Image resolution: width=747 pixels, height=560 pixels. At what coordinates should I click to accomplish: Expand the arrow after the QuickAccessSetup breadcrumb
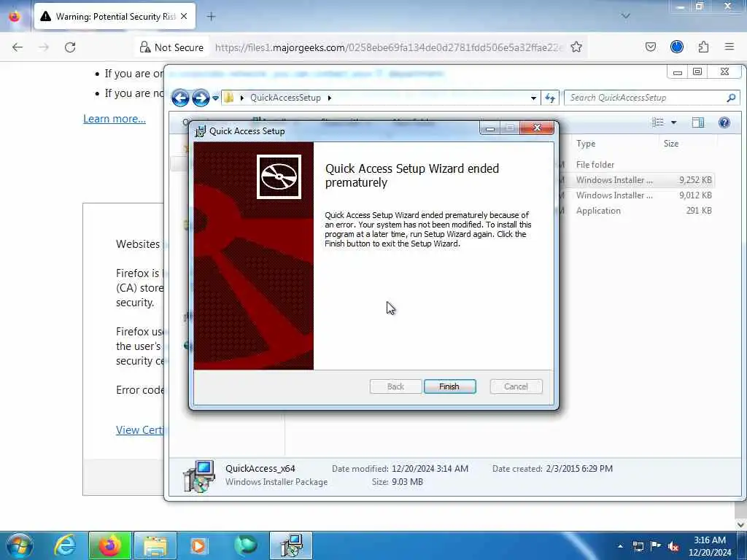tap(329, 98)
